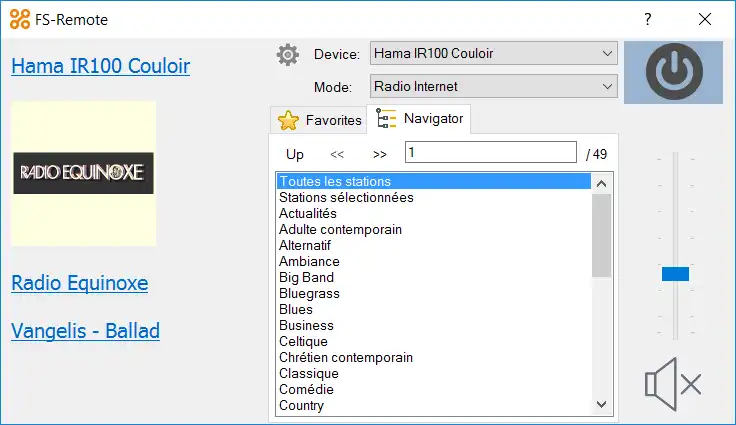This screenshot has width=736, height=425.
Task: Go to next page with >> button
Action: click(380, 154)
